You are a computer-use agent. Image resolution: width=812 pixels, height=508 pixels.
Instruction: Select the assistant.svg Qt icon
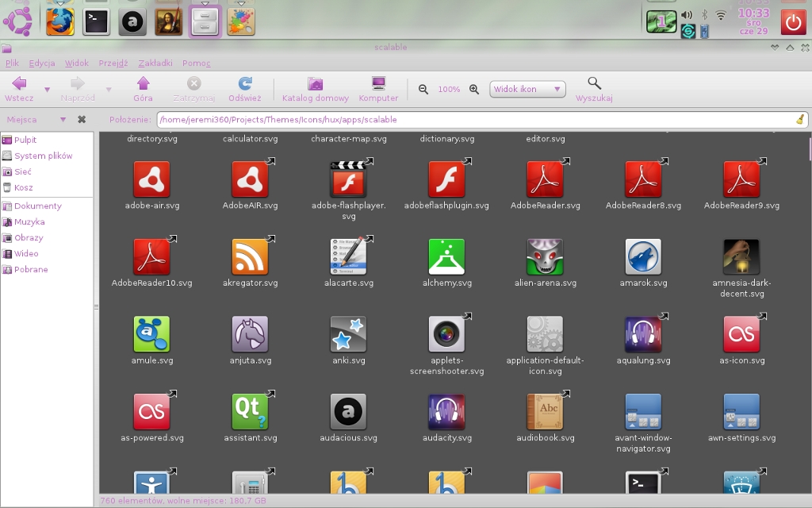pyautogui.click(x=250, y=412)
